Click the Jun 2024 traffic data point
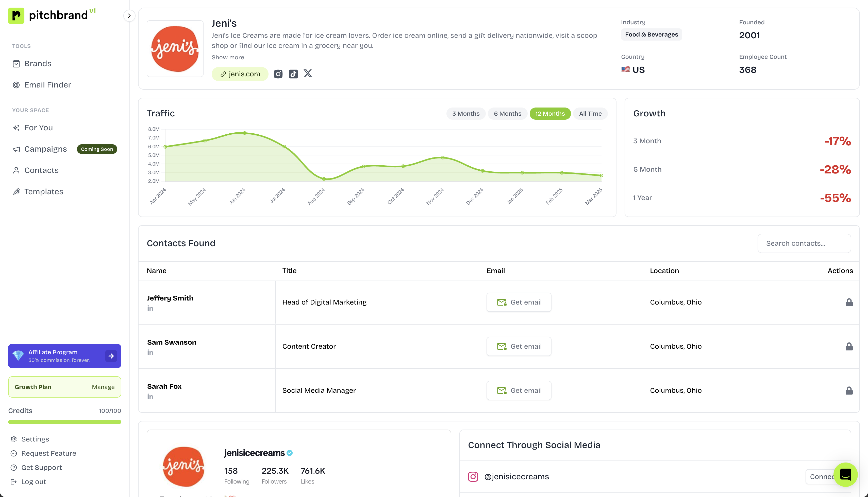Image resolution: width=868 pixels, height=497 pixels. click(x=245, y=133)
